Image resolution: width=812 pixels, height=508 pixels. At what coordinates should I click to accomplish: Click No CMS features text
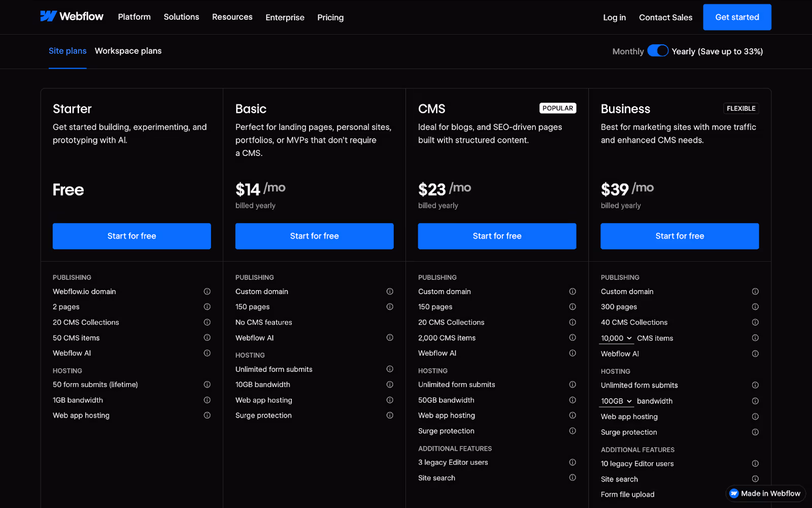264,322
